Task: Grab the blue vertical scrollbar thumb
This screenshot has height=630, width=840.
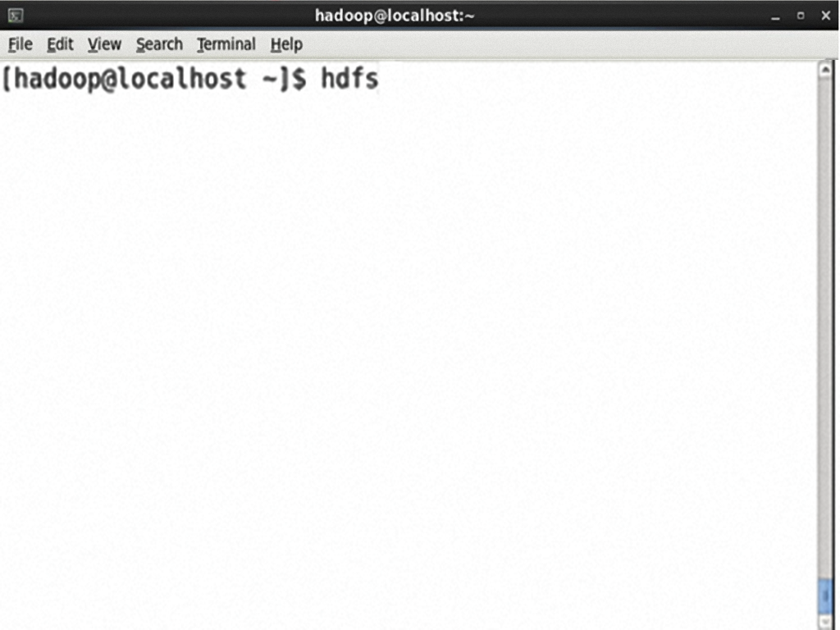Action: tap(825, 596)
